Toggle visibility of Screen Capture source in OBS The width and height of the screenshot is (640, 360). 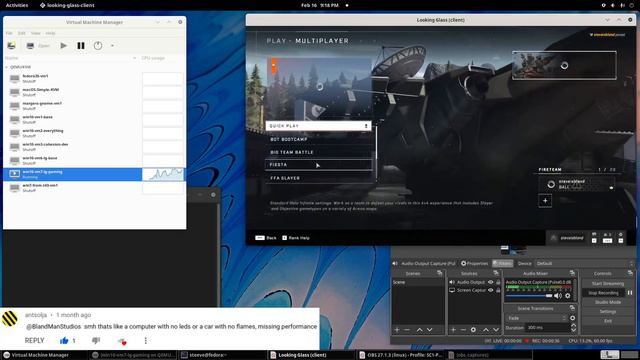pyautogui.click(x=491, y=290)
